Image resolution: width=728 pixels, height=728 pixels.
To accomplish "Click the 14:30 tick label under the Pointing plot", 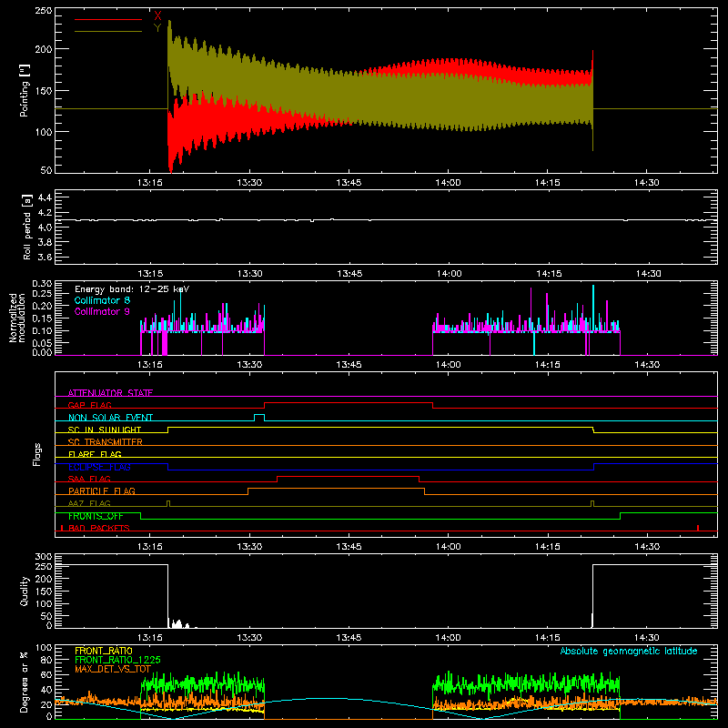I will point(647,183).
